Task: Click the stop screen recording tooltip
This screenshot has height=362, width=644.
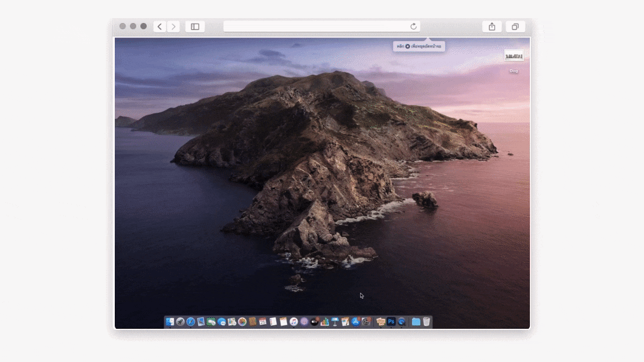Action: [x=419, y=46]
